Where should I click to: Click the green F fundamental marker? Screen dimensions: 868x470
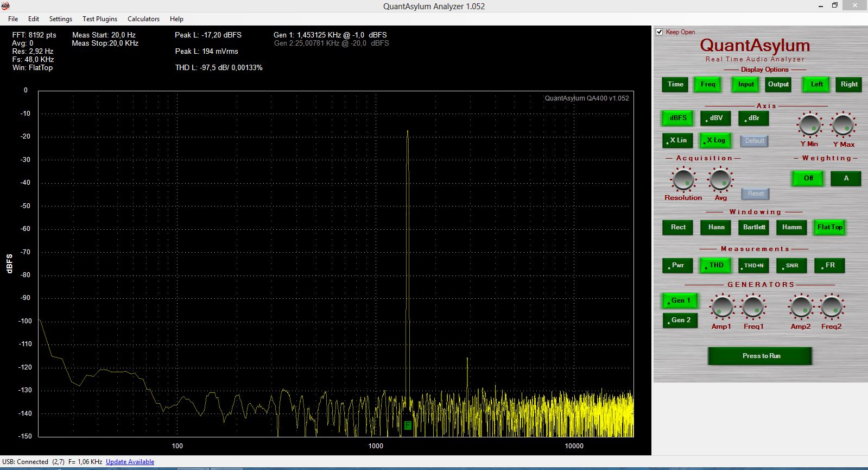tap(408, 425)
